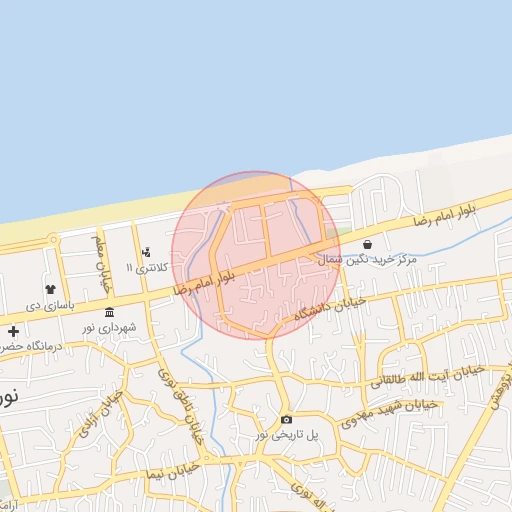Select the clothing shop icon above پاساژ دی

(x=50, y=289)
